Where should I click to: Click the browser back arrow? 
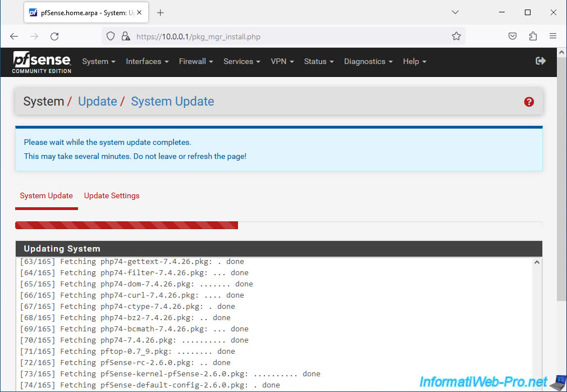(x=14, y=36)
